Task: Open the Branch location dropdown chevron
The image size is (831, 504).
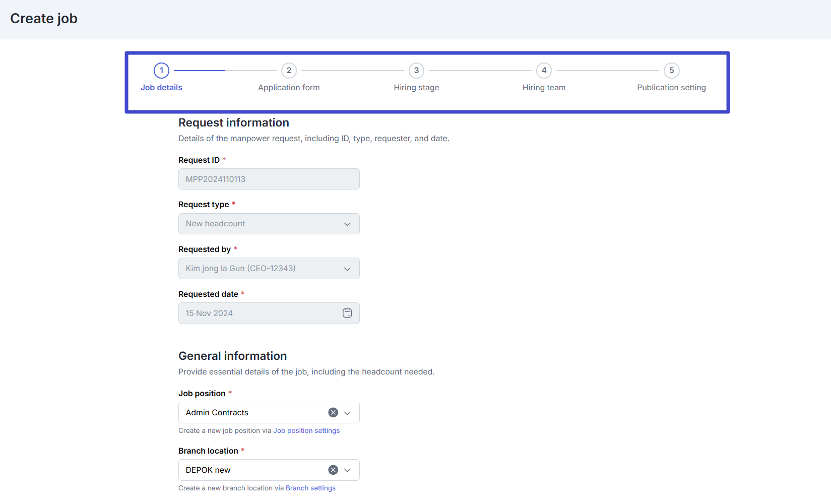Action: coord(347,470)
